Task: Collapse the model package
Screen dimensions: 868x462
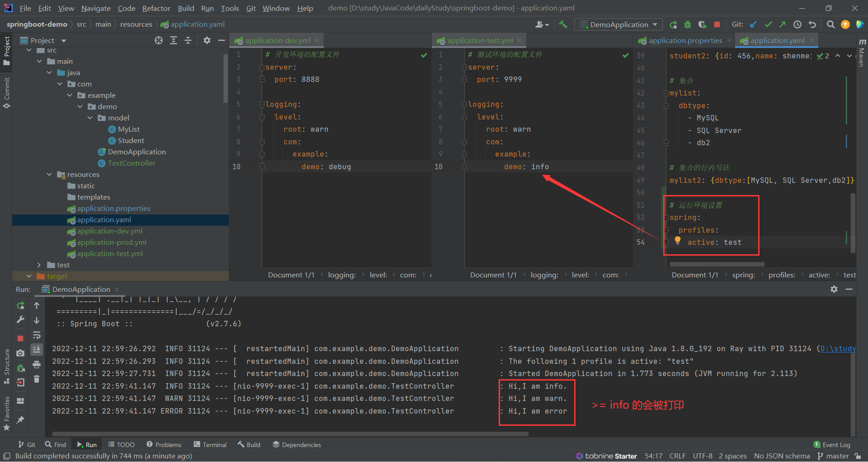Action: (x=90, y=118)
